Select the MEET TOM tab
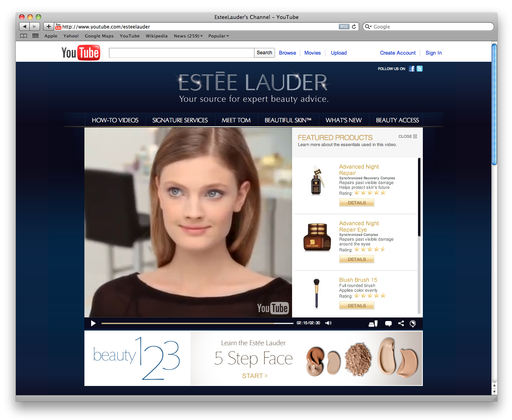This screenshot has width=512, height=420. coord(236,120)
